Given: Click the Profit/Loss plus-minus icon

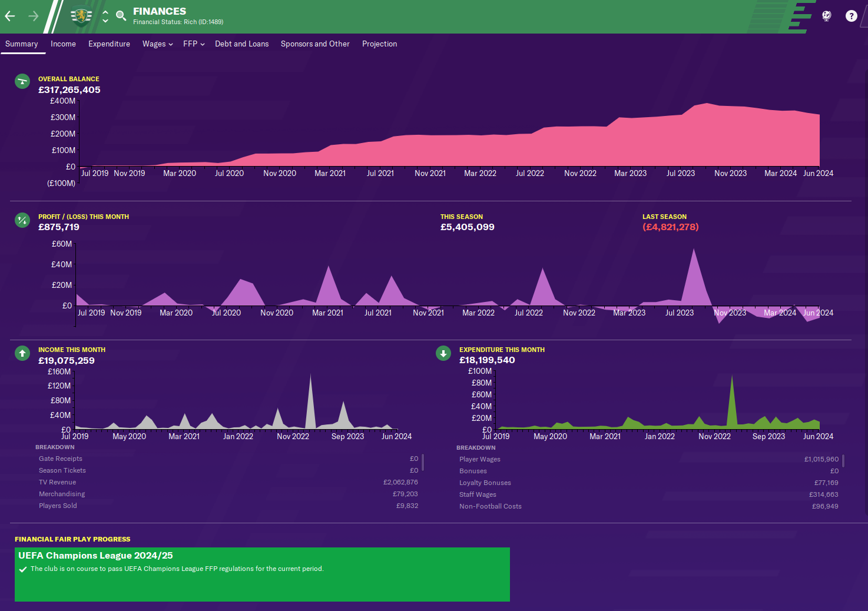Looking at the screenshot, I should pyautogui.click(x=22, y=220).
